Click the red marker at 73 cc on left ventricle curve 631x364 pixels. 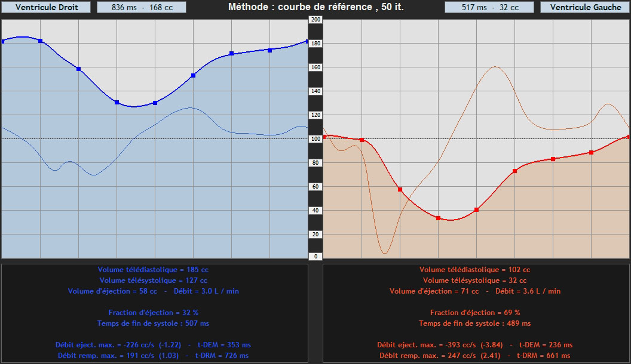514,171
